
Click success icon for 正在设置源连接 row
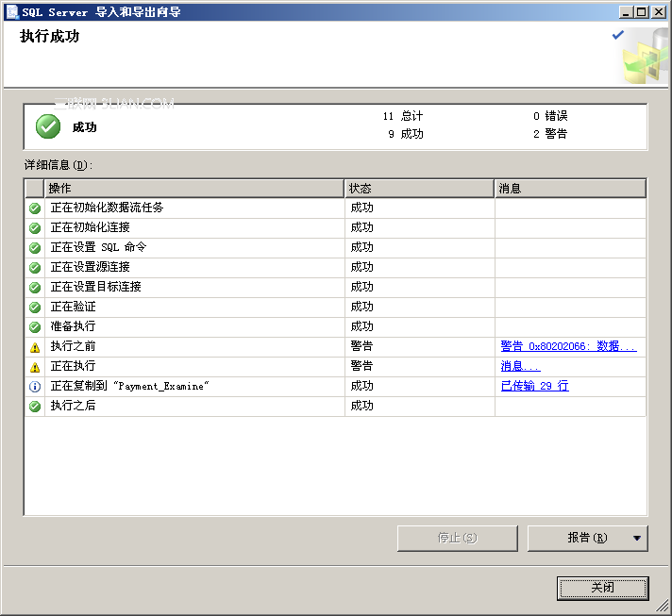tap(35, 268)
